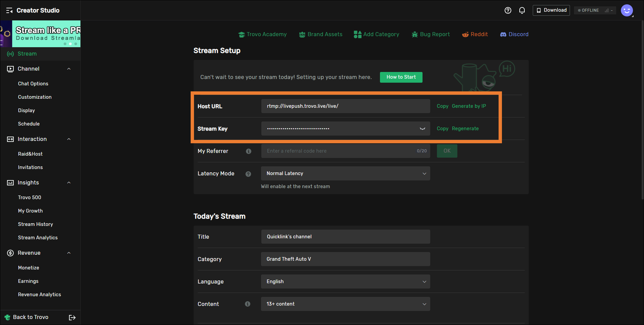Collapse the Insights section chevron
The image size is (644, 325).
point(69,183)
